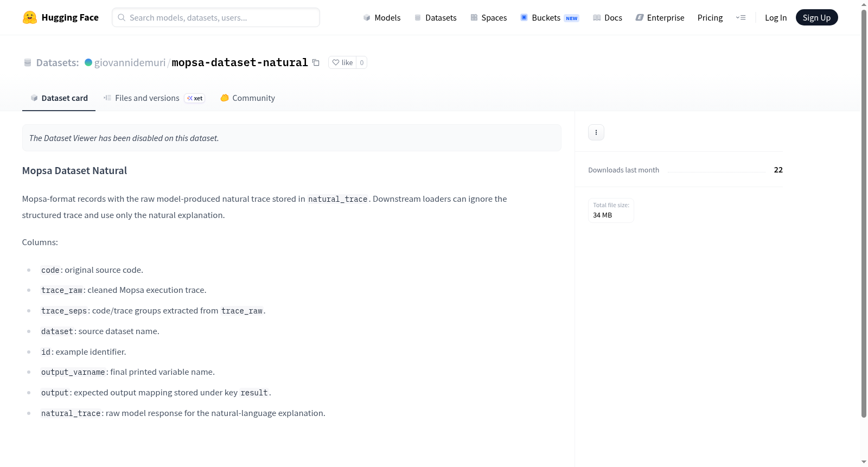Open Spaces from the navigation bar
Image resolution: width=868 pixels, height=467 pixels.
tap(489, 17)
